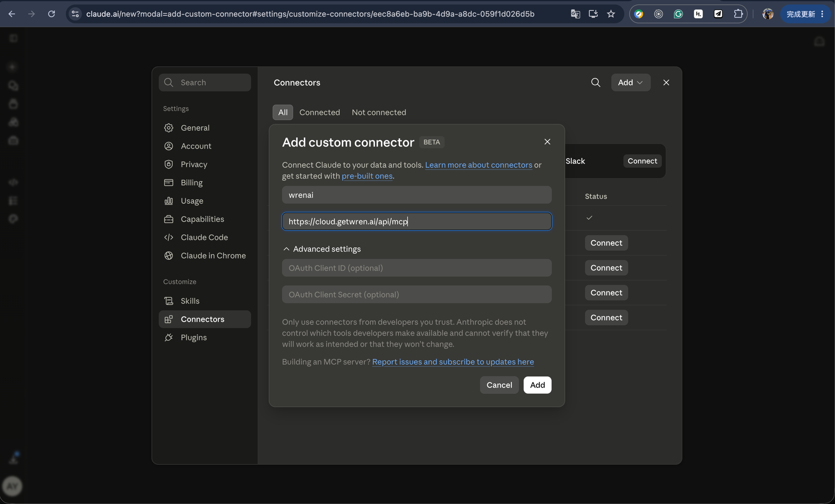Image resolution: width=835 pixels, height=504 pixels.
Task: Open Usage settings
Action: [x=205, y=201]
